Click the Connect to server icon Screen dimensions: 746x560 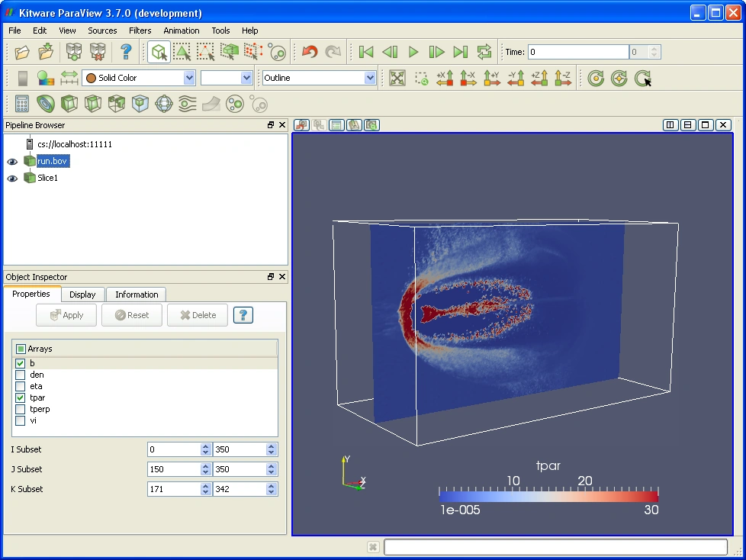[73, 52]
